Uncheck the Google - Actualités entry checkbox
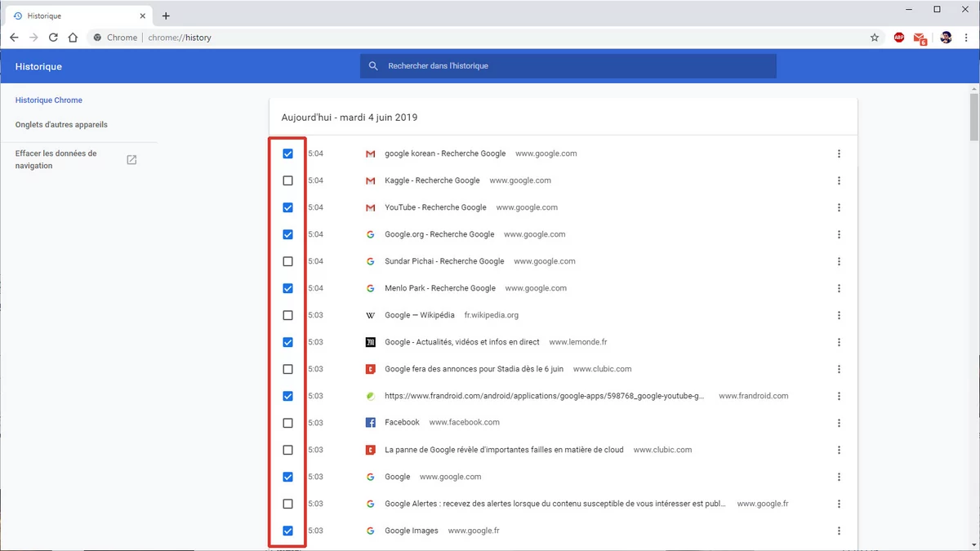This screenshot has height=551, width=980. pos(287,342)
